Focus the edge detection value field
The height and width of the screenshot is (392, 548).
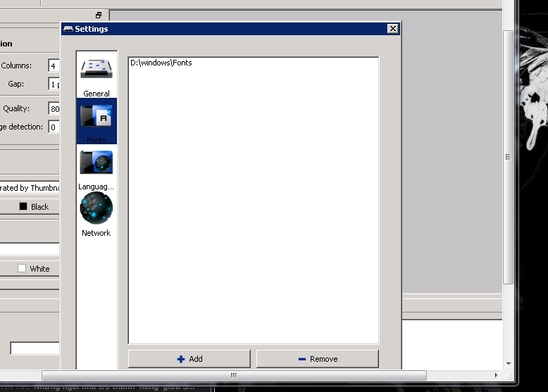click(x=54, y=127)
